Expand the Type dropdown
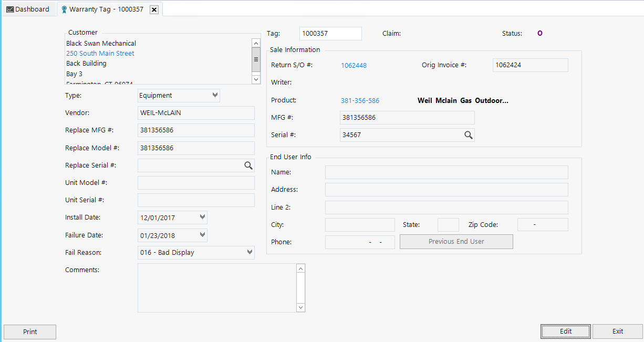This screenshot has height=342, width=644. coord(215,95)
